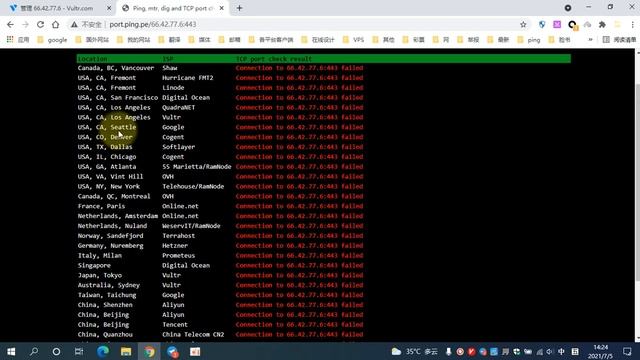Click the Taiwan, Taichung location
640x360 pixels.
coord(107,295)
